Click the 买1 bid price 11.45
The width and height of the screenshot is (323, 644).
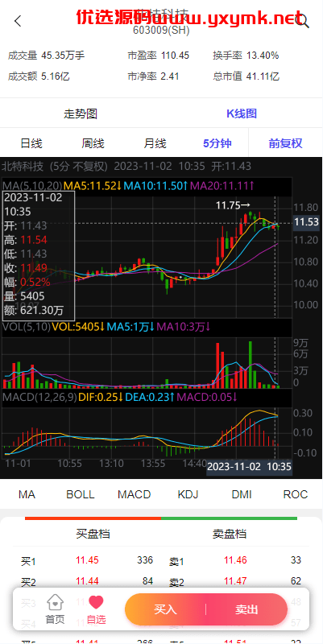[87, 560]
